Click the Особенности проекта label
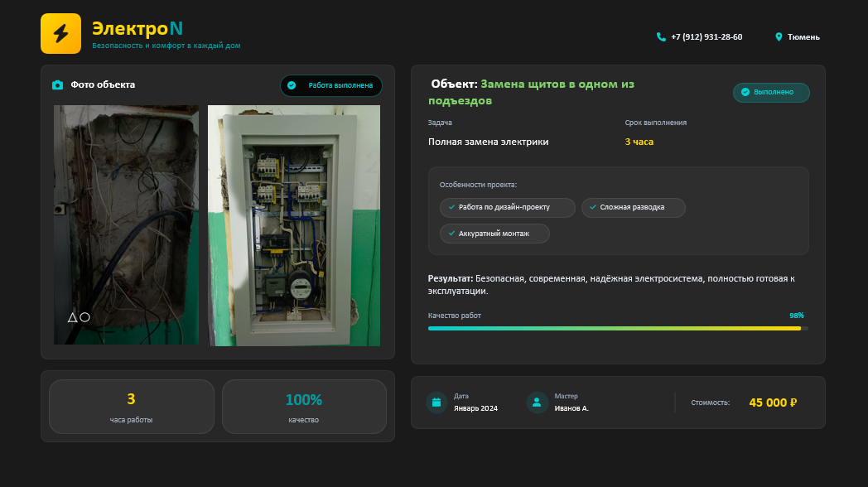The width and height of the screenshot is (868, 487). [478, 185]
